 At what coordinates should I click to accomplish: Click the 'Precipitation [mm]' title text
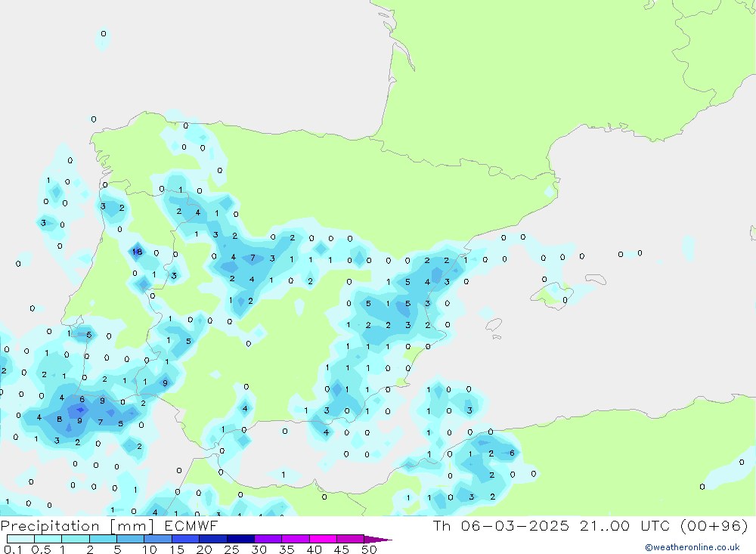point(77,526)
